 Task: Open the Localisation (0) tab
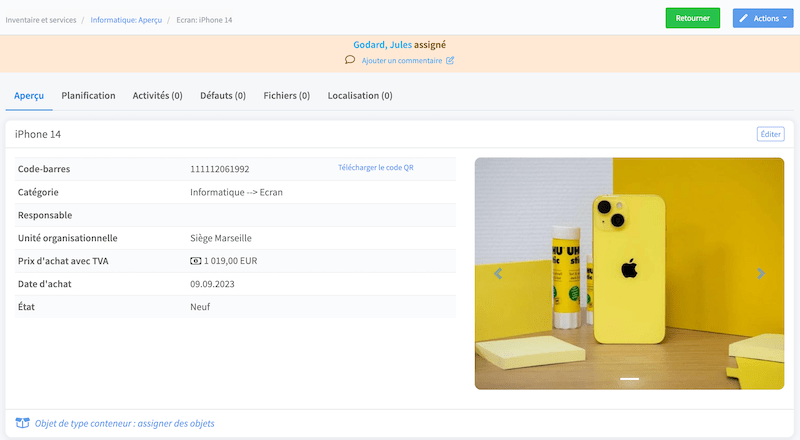coord(360,95)
